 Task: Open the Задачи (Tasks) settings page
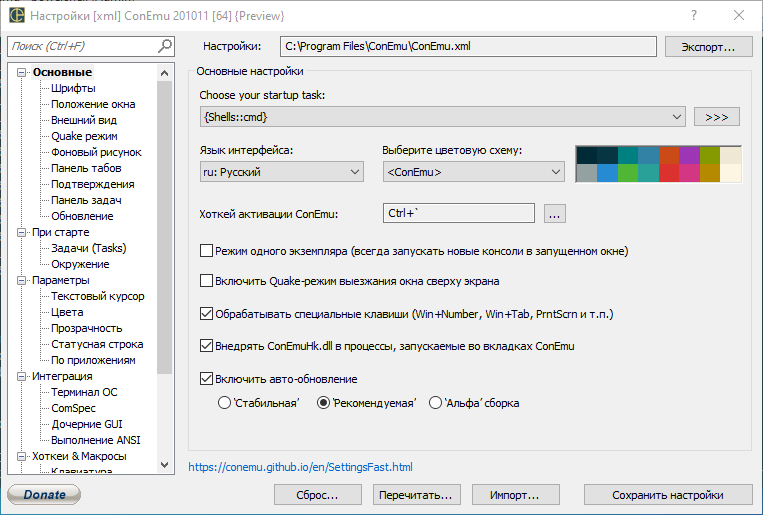(x=89, y=248)
